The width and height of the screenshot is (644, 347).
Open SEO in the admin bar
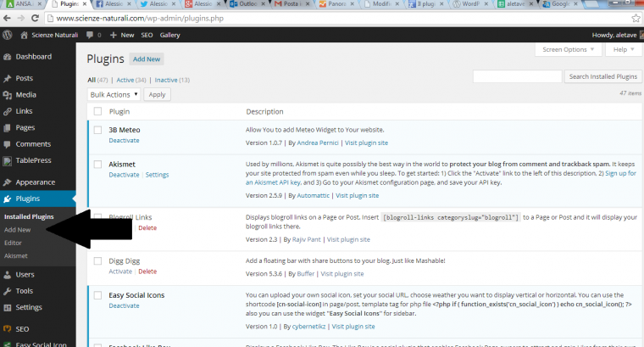coord(147,35)
